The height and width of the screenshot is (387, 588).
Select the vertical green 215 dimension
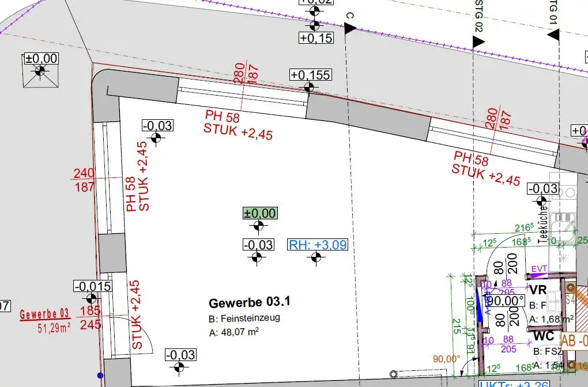[457, 326]
